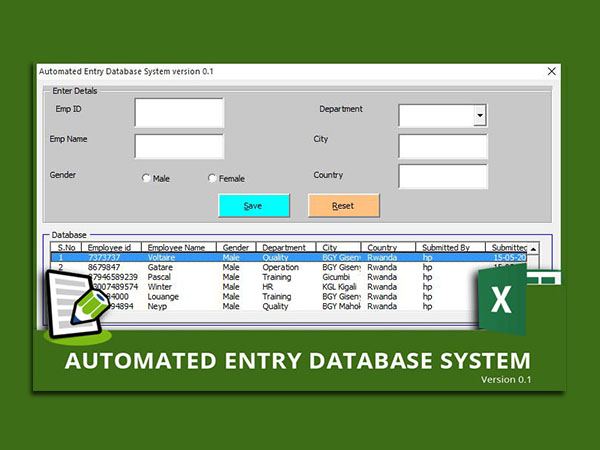Click the Department column header
Image resolution: width=600 pixels, height=450 pixels.
(x=286, y=247)
